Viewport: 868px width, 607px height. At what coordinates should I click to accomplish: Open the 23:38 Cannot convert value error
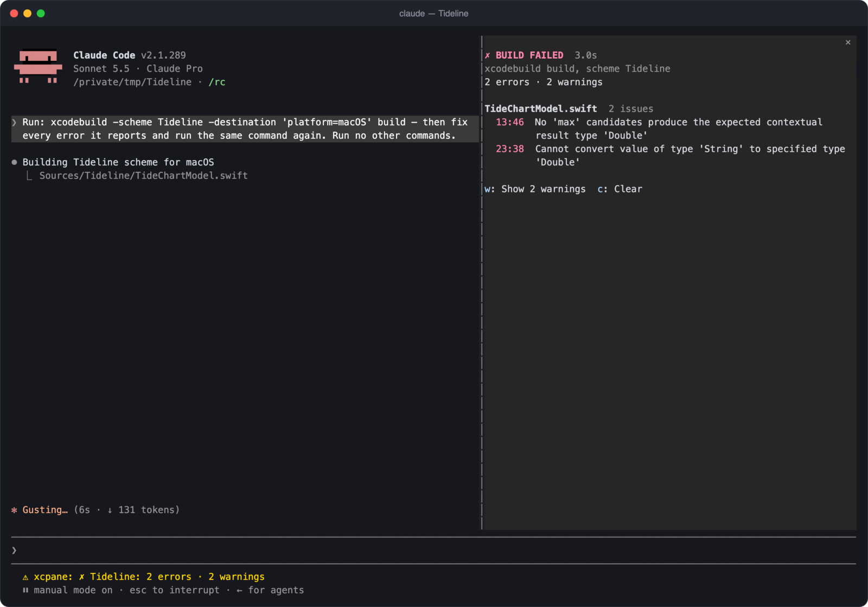pos(671,155)
